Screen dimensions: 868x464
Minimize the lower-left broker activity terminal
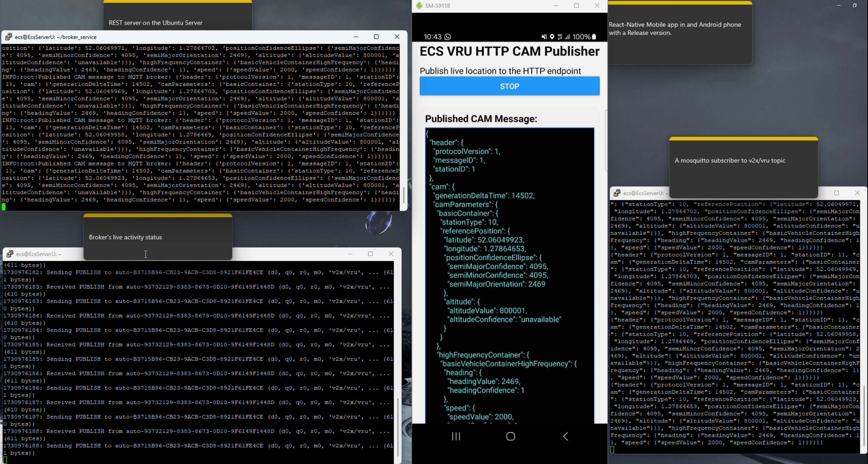350,254
